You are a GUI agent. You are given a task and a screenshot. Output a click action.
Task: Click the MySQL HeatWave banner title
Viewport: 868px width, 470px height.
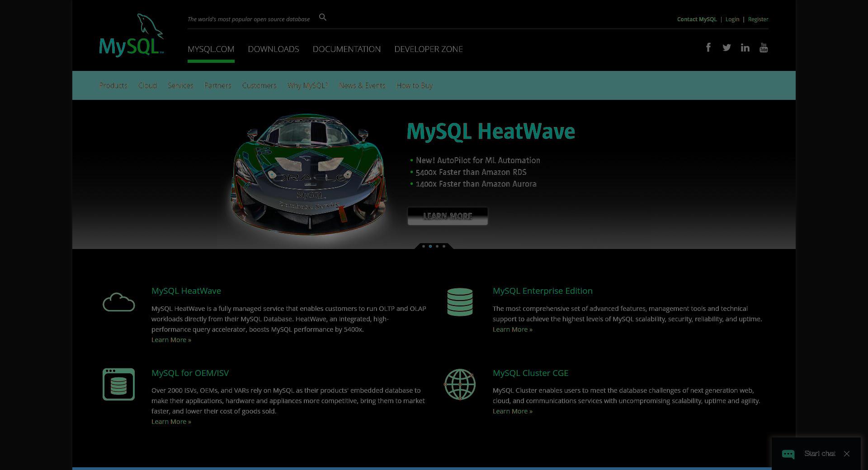tap(491, 132)
